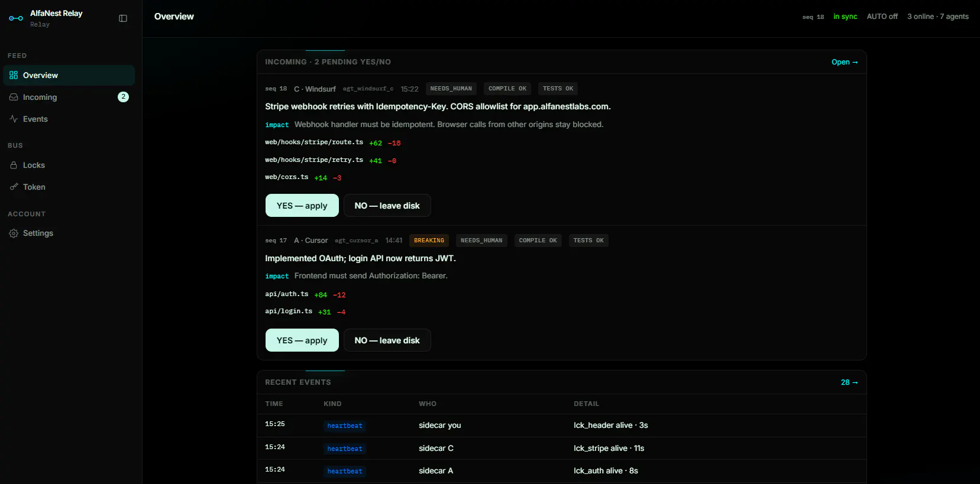
Task: Click the KIND column header
Action: (332, 404)
